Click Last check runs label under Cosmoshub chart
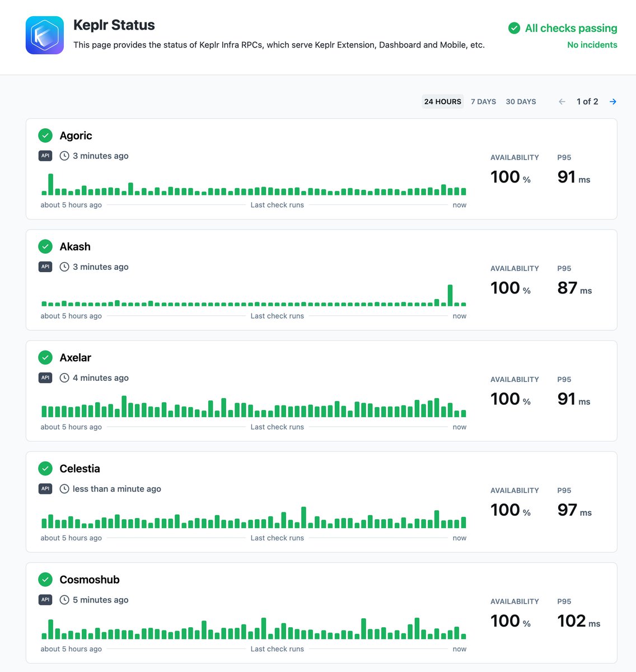The height and width of the screenshot is (672, 636). [x=277, y=649]
